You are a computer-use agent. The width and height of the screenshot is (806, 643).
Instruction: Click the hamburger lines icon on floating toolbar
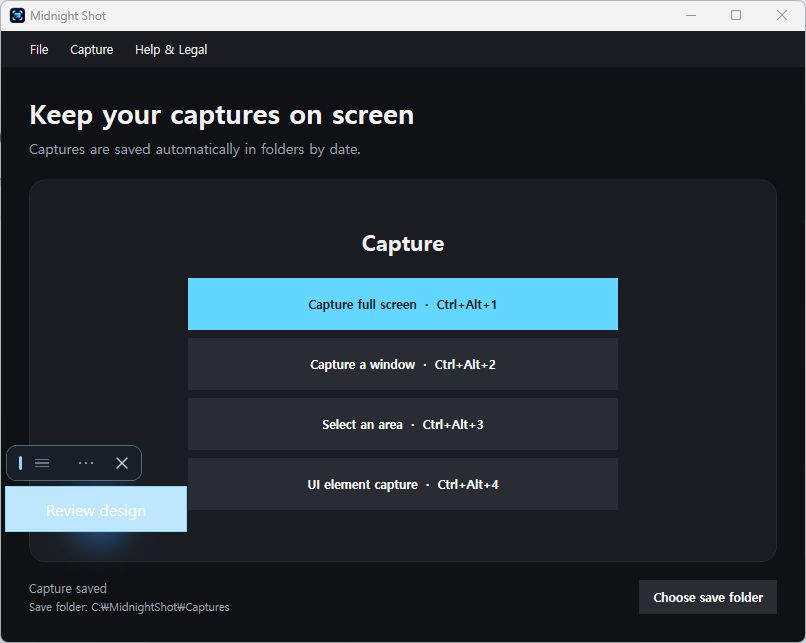point(42,463)
